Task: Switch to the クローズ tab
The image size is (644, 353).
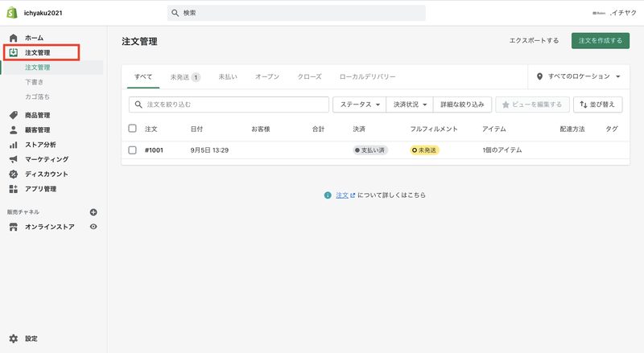Action: pyautogui.click(x=310, y=76)
